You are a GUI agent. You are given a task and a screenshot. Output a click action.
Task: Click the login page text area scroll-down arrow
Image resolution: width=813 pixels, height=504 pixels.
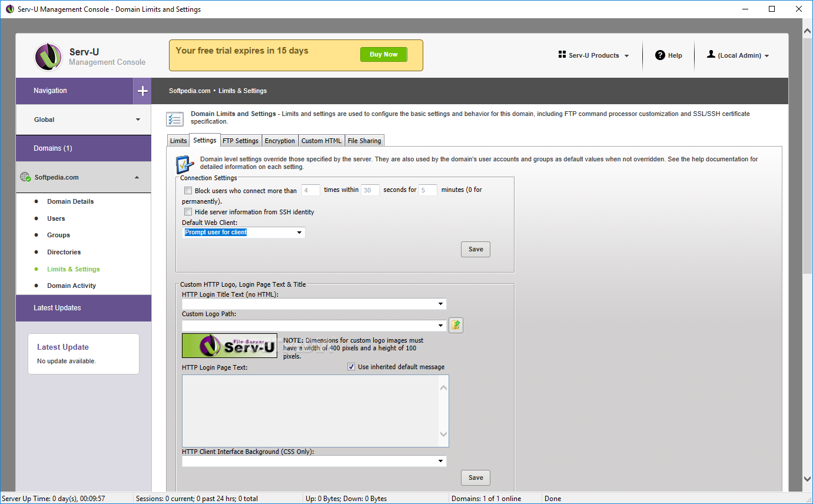point(444,435)
